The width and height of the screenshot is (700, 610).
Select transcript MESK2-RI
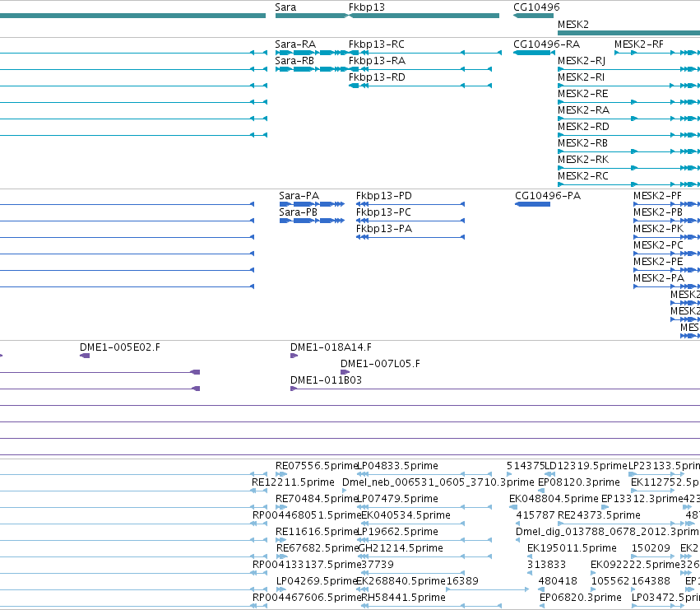tap(628, 86)
